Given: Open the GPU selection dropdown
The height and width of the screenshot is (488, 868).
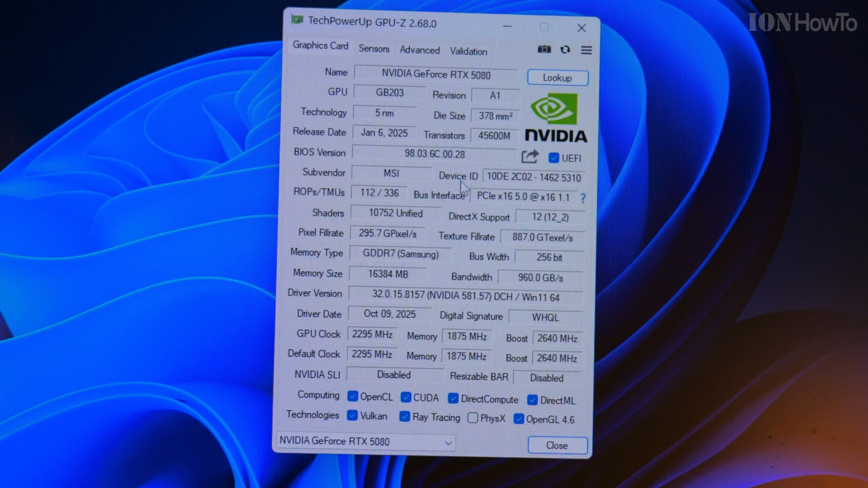Looking at the screenshot, I should click(366, 442).
